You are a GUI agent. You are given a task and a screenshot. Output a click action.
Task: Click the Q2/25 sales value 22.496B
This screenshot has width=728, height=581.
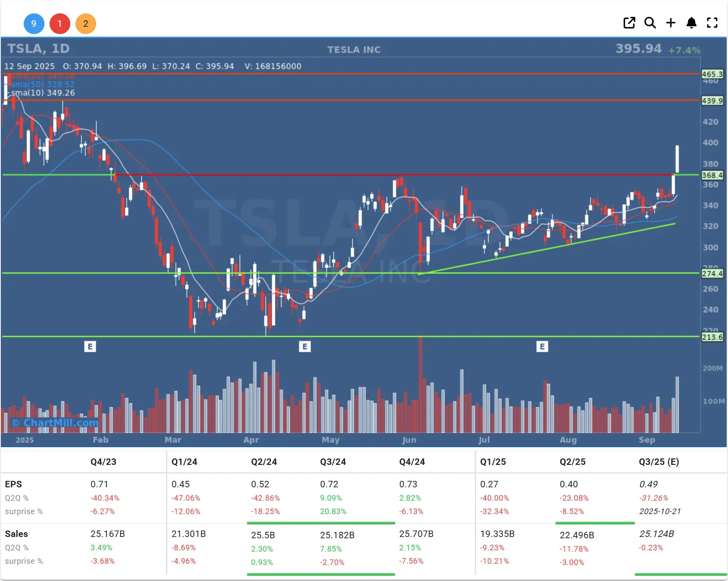coord(577,535)
